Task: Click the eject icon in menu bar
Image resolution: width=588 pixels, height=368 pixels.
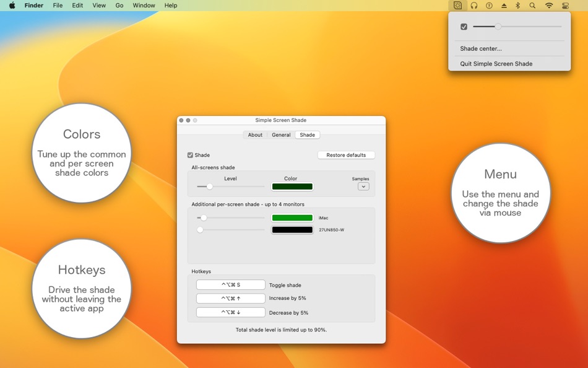Action: point(504,5)
